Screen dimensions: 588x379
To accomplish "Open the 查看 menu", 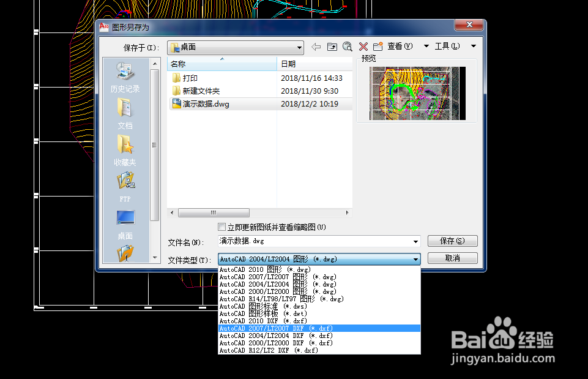I will click(x=400, y=46).
